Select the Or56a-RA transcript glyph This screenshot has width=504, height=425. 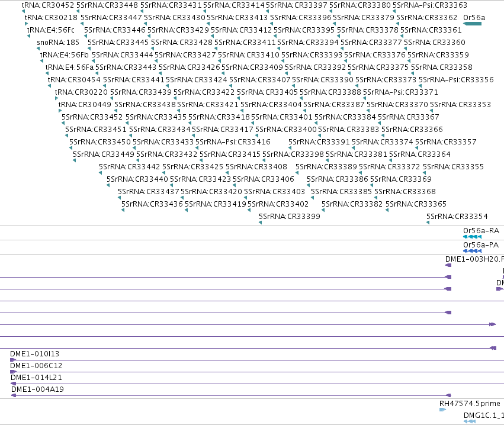[472, 237]
